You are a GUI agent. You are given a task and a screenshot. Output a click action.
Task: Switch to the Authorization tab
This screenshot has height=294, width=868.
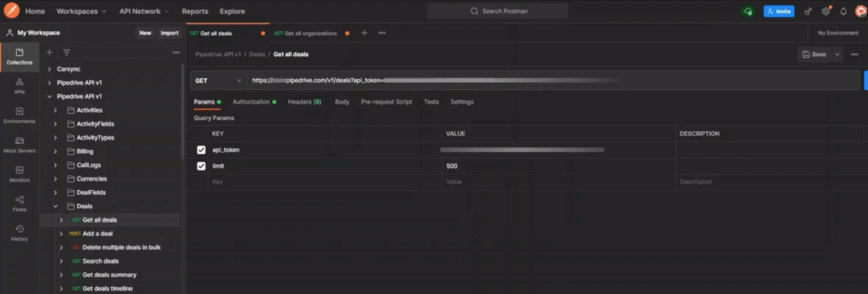click(x=254, y=102)
